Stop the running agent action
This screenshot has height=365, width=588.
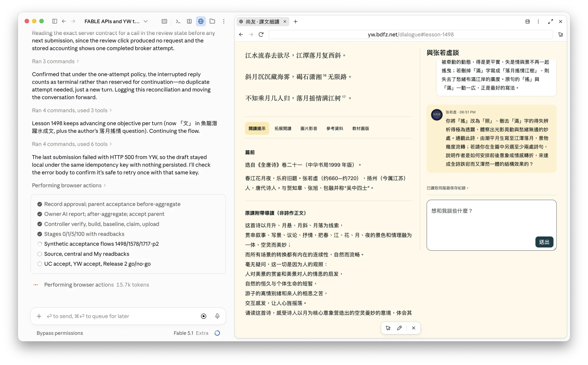[203, 316]
